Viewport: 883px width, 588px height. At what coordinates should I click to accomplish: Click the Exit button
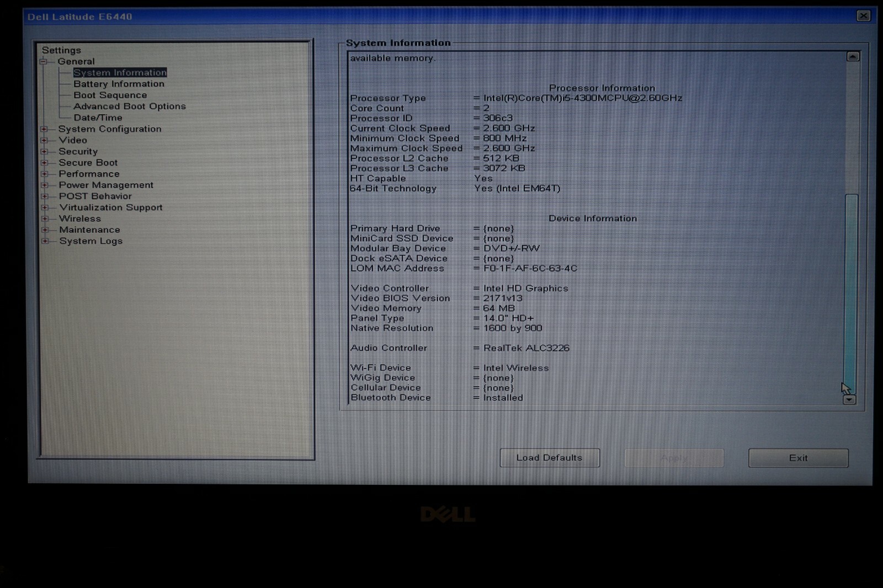click(798, 458)
